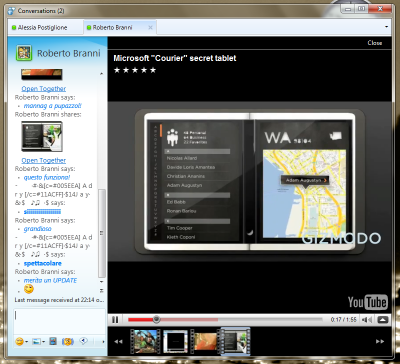
Task: Open the background image picker icon
Action: [36, 342]
